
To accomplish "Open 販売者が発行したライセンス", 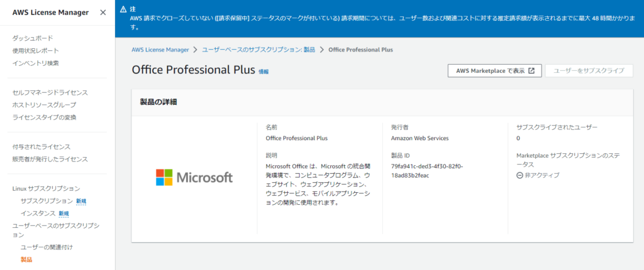I will pyautogui.click(x=50, y=159).
